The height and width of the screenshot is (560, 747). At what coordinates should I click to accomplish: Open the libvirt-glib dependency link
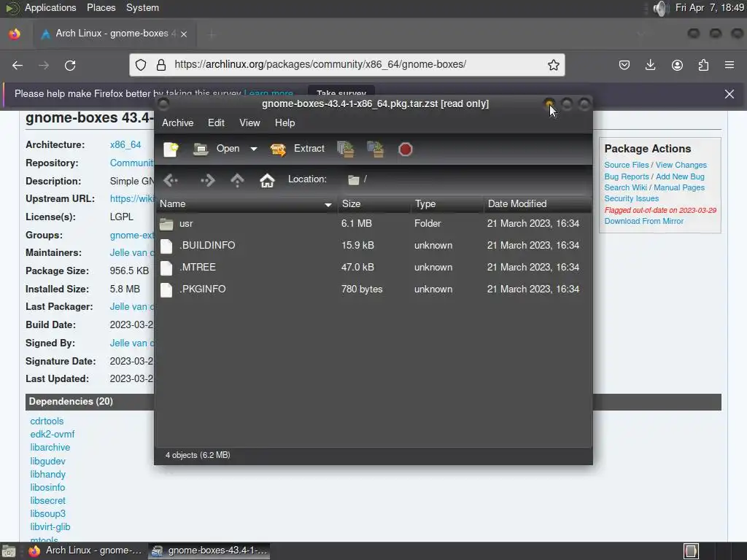[50, 526]
